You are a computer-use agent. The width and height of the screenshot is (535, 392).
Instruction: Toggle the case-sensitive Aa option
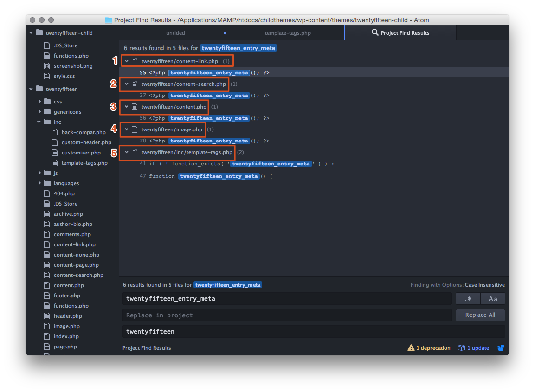coord(493,299)
